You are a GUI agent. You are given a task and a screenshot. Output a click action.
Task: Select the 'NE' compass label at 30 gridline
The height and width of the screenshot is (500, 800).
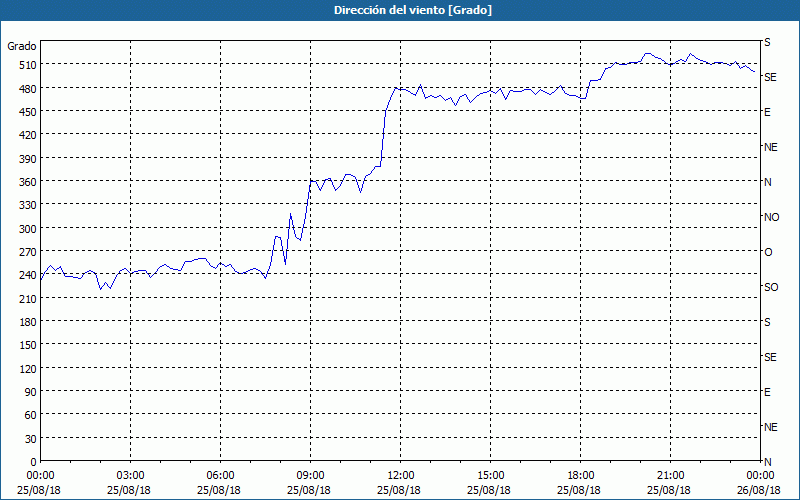click(771, 427)
